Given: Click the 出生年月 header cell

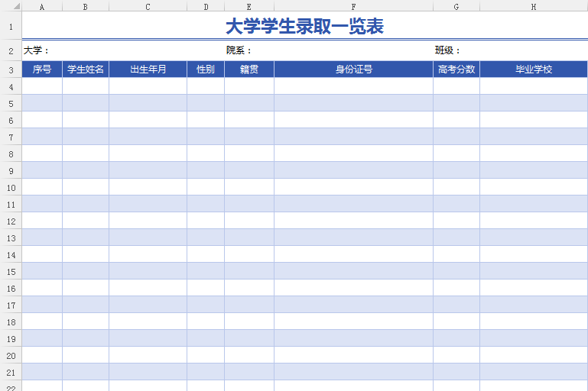Looking at the screenshot, I should (x=148, y=69).
